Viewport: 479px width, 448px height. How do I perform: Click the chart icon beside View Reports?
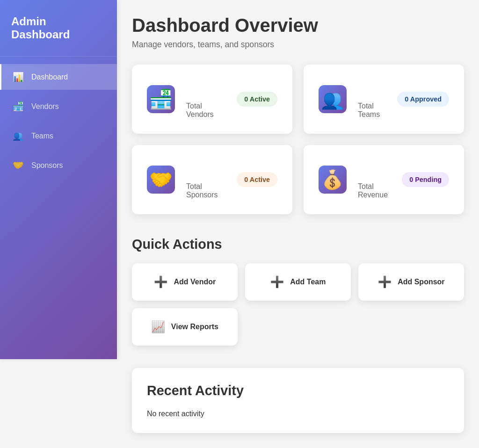coord(158,327)
